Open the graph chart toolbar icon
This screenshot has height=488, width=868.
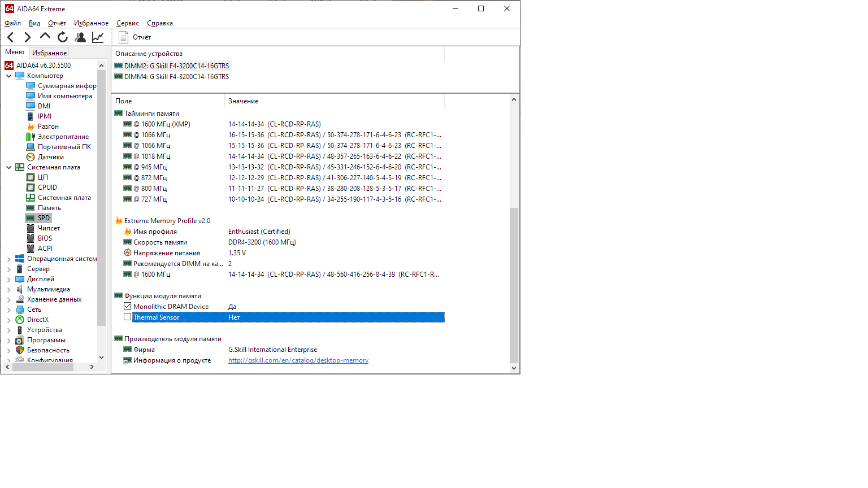[98, 37]
